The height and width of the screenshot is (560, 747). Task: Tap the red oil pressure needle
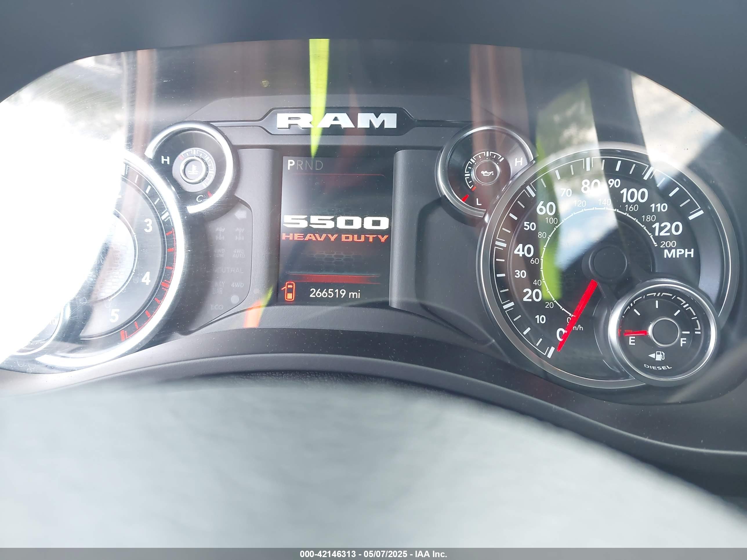(x=466, y=198)
